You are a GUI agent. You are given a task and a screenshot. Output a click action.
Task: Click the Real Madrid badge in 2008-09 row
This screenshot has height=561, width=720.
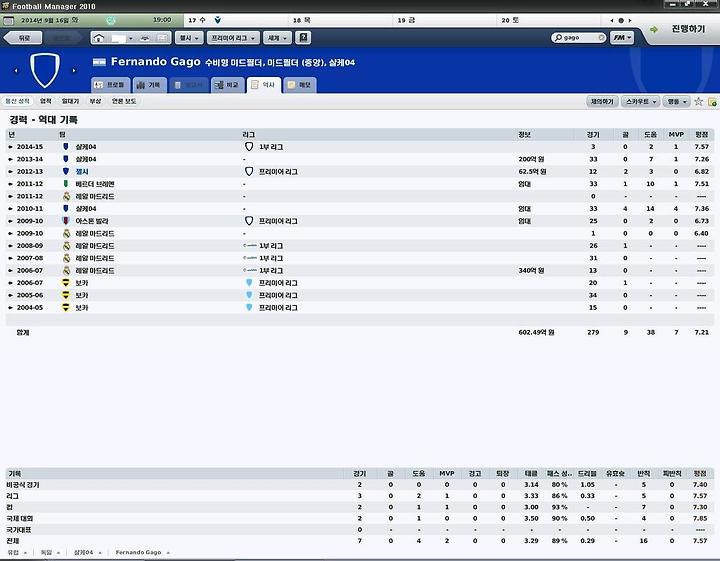pos(67,246)
